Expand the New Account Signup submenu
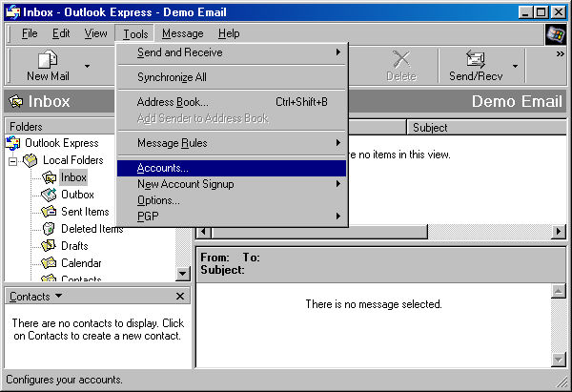Screen dimensions: 572x392 click(338, 184)
